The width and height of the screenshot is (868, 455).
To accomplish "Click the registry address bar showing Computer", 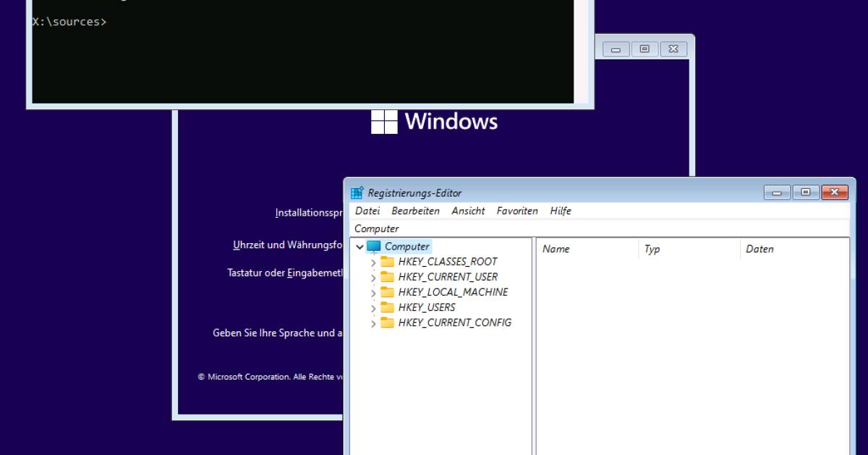I will [x=600, y=229].
